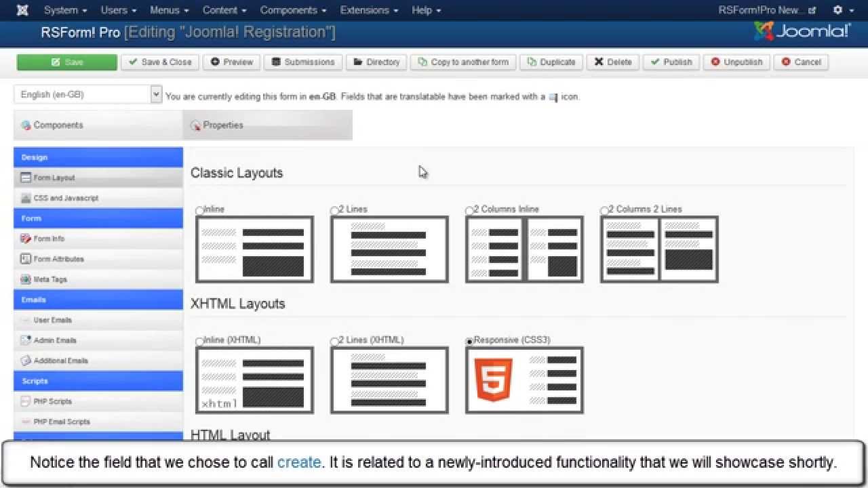
Task: Click the Inline (XHTML) layout thumbnail
Action: click(254, 380)
